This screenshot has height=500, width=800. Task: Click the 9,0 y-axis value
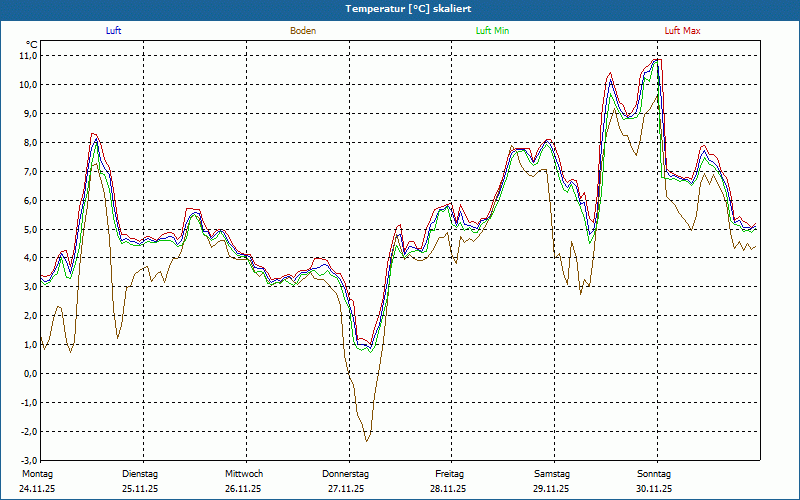pos(30,113)
